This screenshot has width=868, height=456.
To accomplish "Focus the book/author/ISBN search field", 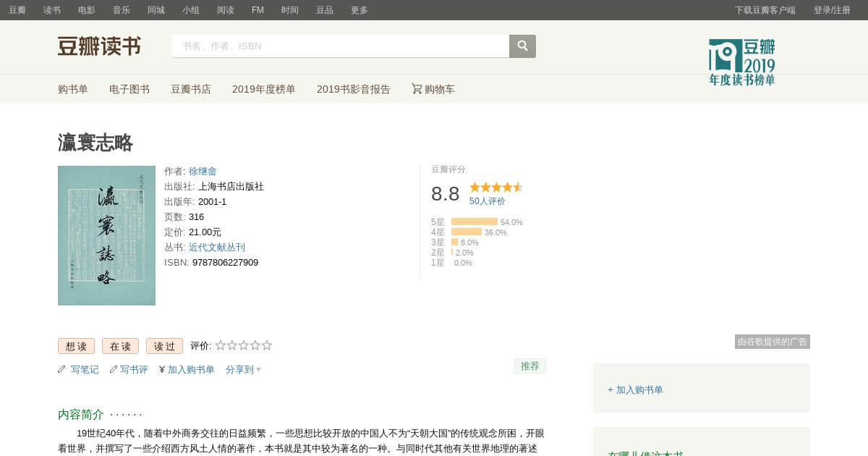I will (341, 46).
